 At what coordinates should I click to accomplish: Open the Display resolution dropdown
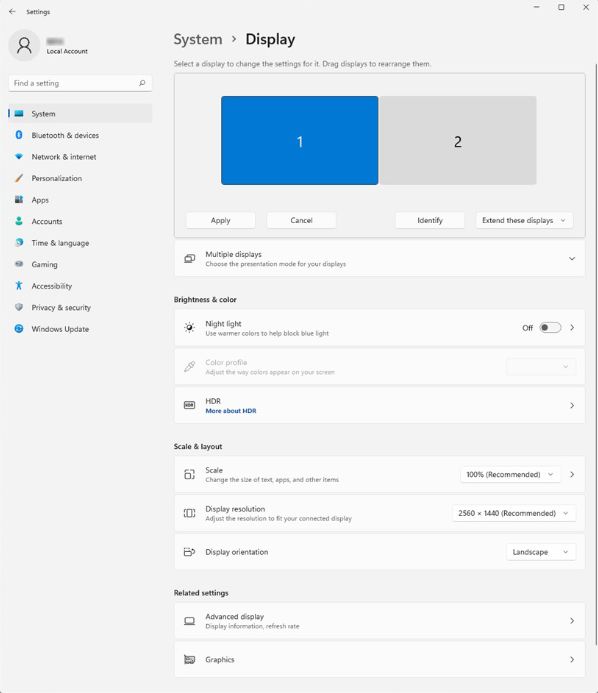click(514, 513)
